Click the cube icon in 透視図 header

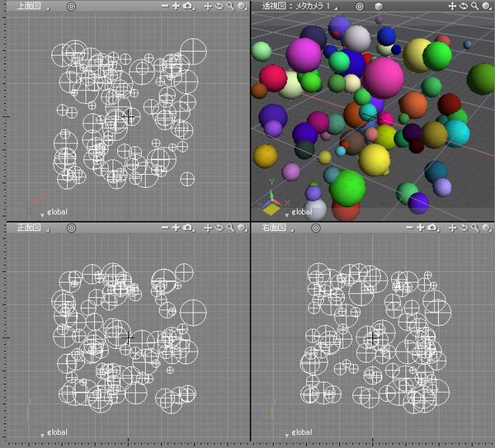[379, 7]
